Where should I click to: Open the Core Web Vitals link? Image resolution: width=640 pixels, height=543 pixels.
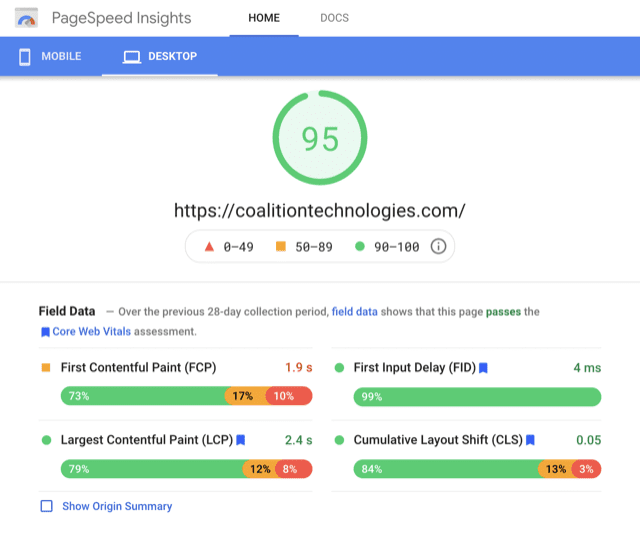point(91,331)
